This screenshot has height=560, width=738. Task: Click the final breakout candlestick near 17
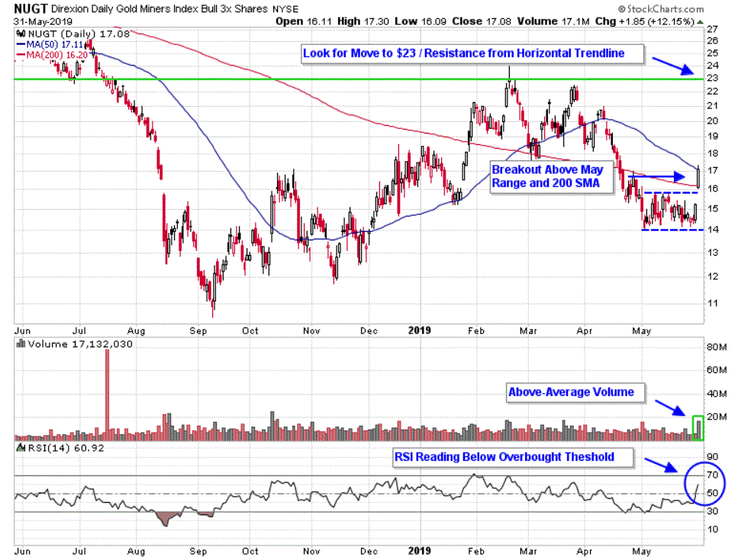[698, 177]
